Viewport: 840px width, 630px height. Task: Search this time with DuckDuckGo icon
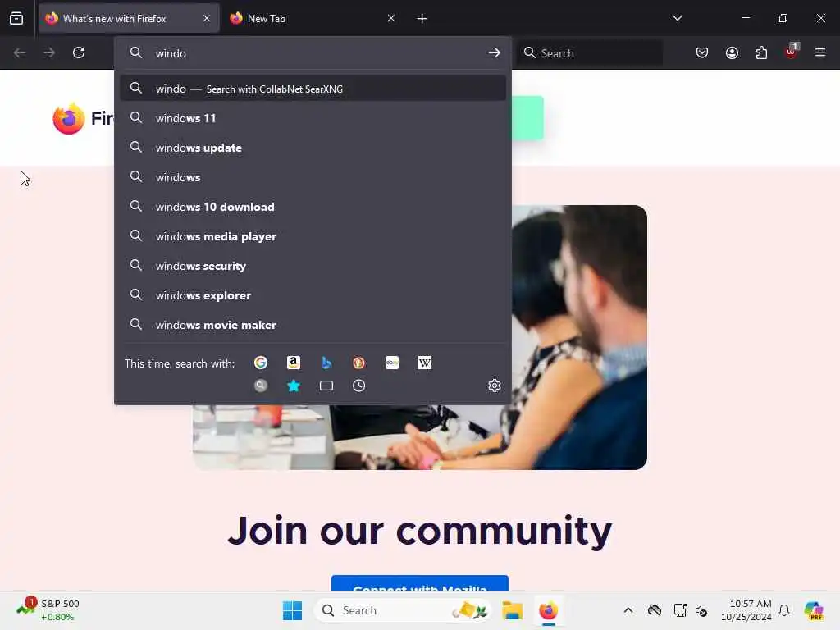pyautogui.click(x=359, y=363)
